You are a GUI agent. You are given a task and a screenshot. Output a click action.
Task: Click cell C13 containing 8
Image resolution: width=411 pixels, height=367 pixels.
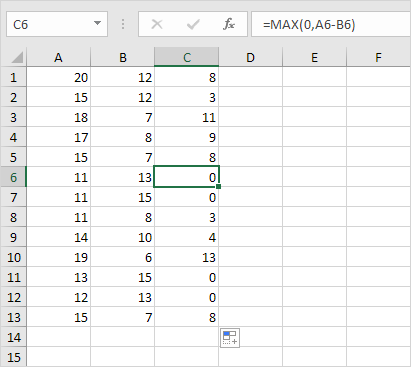click(186, 317)
